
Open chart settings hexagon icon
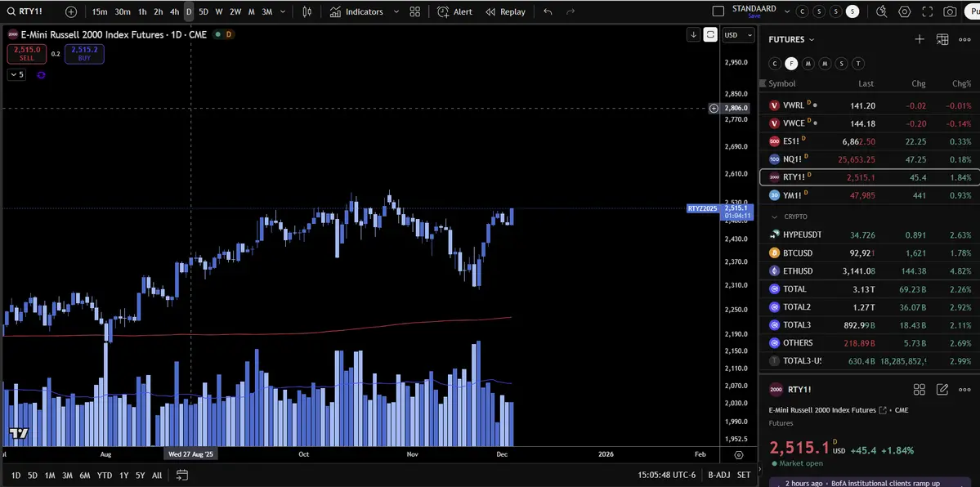click(x=904, y=12)
